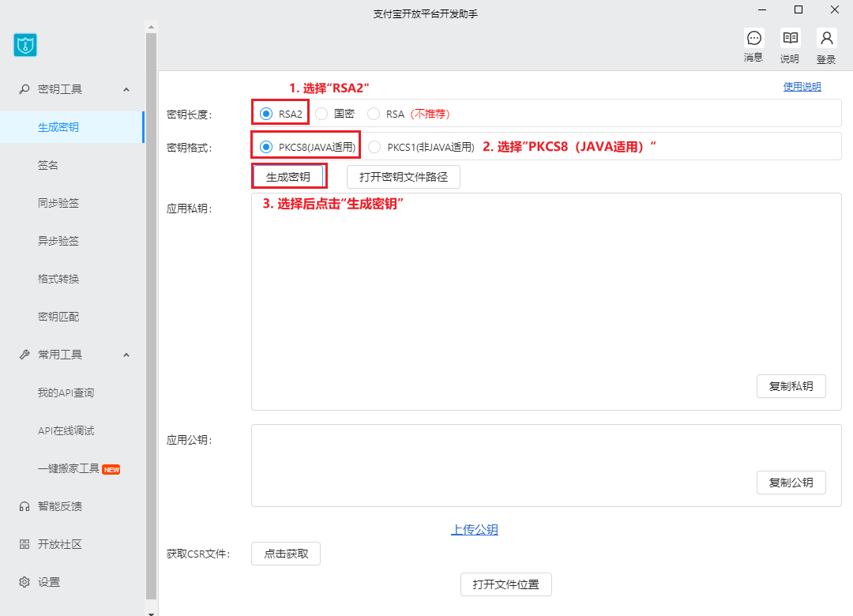
Task: Choose the PKCS1(非JAVA适用) key format
Action: (374, 147)
